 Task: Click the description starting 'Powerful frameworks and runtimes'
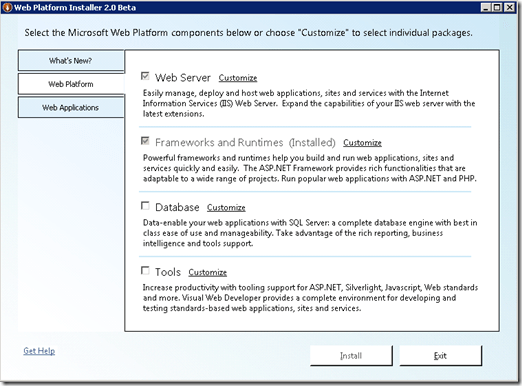point(310,168)
